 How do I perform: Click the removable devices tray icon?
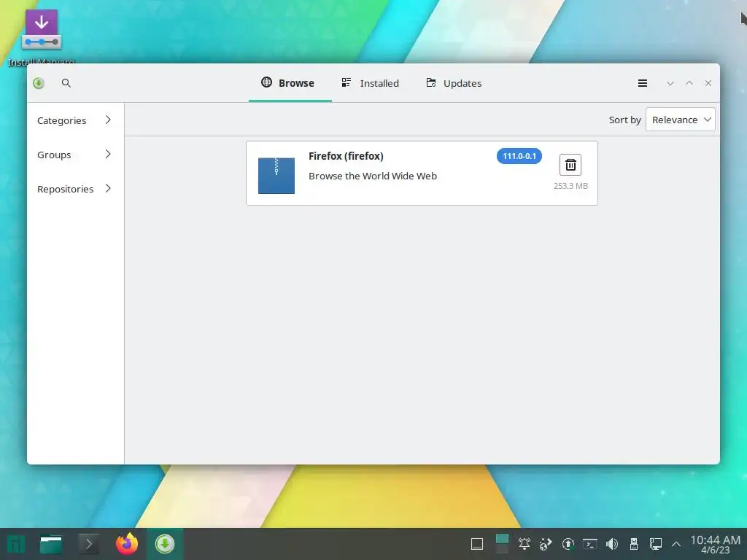tap(634, 544)
